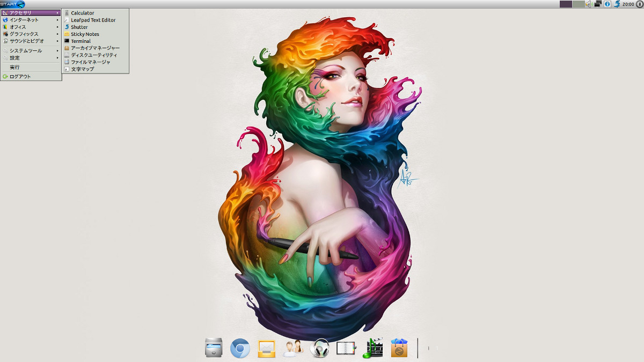The height and width of the screenshot is (362, 644).
Task: Open the music note clapperboard dock icon
Action: (373, 348)
